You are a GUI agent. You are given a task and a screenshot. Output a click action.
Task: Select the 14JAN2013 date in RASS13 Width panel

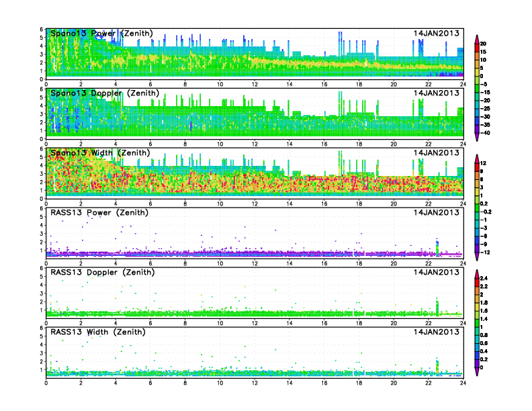coord(437,332)
